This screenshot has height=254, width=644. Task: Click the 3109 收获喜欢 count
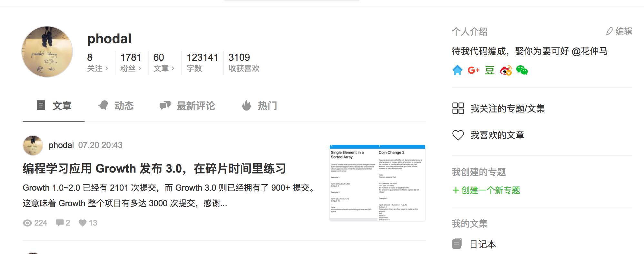pos(244,62)
